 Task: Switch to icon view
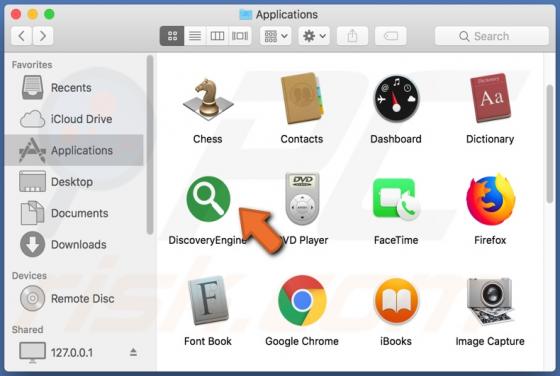(172, 36)
